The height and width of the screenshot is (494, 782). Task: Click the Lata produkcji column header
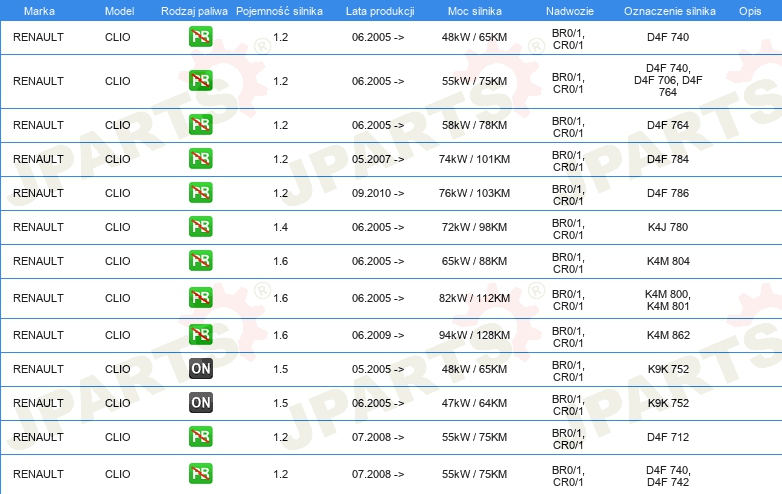380,11
